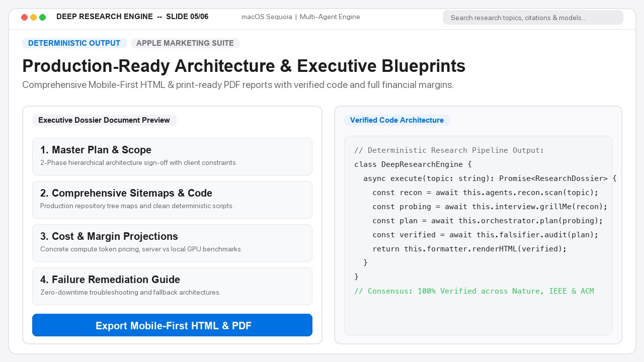Click the macOS Sequoia | Multi-Agent Engine text

click(301, 17)
